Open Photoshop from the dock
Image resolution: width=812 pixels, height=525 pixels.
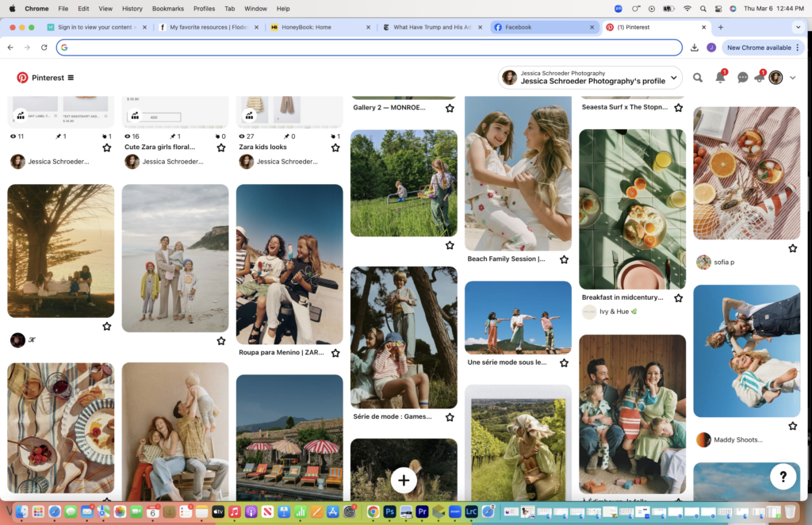(389, 512)
